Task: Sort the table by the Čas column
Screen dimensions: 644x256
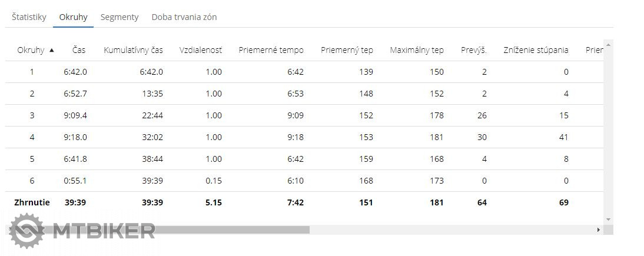Action: point(79,50)
